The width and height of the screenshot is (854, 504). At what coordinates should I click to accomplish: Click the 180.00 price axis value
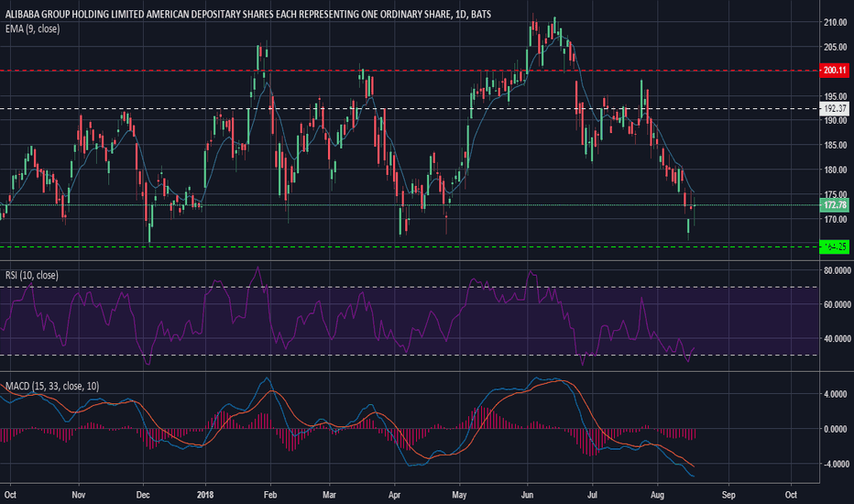tap(835, 170)
